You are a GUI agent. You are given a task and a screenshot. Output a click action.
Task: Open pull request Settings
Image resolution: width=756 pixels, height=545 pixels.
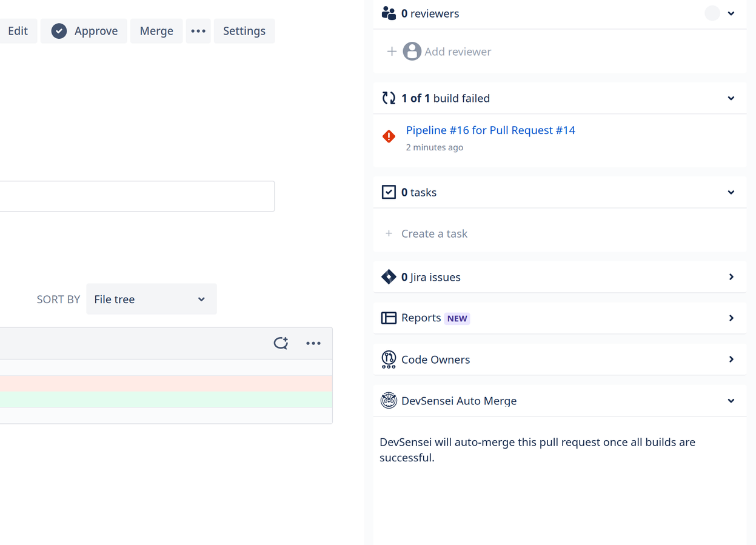point(244,31)
